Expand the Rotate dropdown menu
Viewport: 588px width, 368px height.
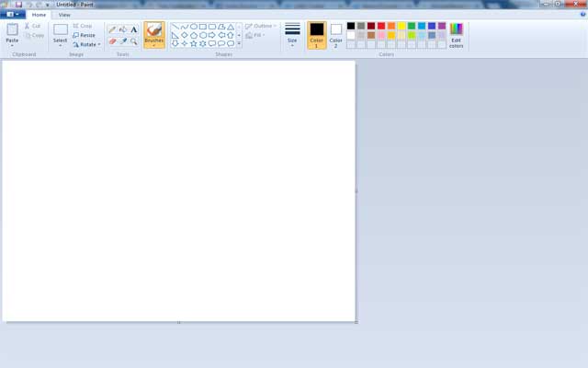[86, 44]
